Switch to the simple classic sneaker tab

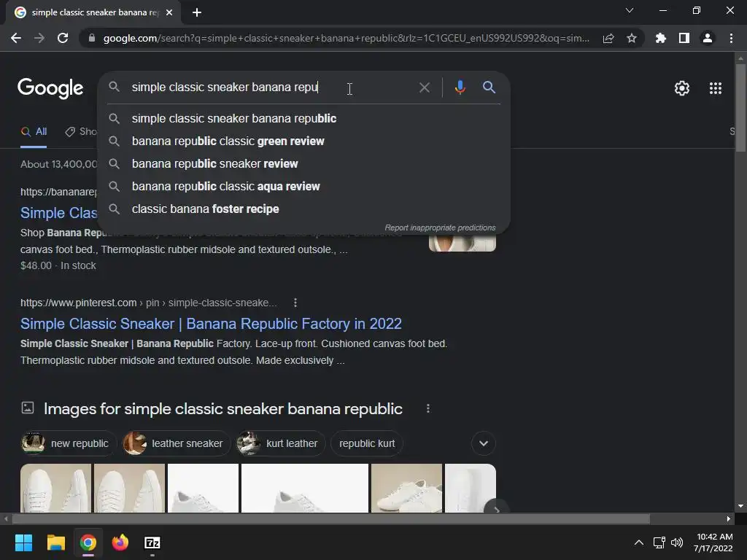point(94,12)
